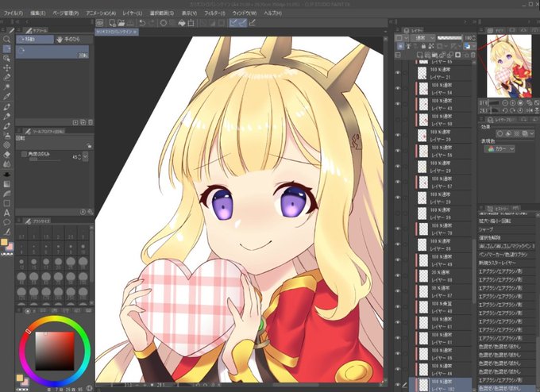Open expression color dropdown
Screen dimensions: 540x392
tap(499, 149)
